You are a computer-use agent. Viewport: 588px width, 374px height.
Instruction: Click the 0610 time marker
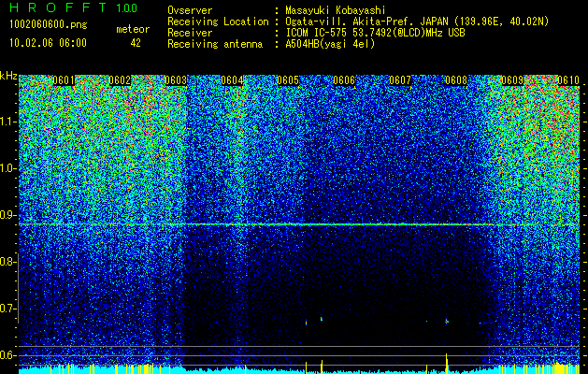(x=568, y=80)
